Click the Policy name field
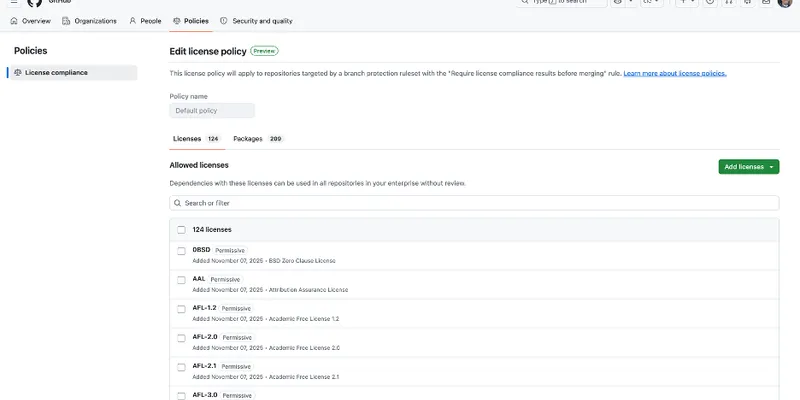 212,111
